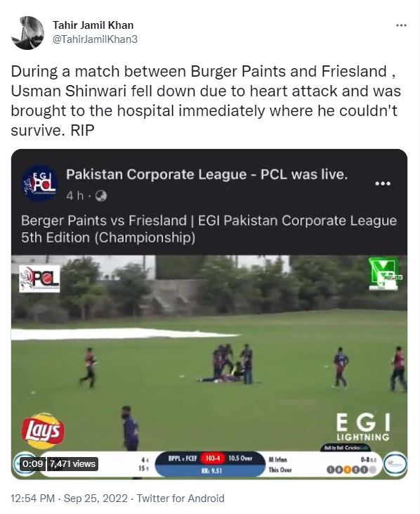Click the 'Pakistan Corporate League - PCL was live' title
Image resolution: width=420 pixels, height=514 pixels.
tap(207, 174)
